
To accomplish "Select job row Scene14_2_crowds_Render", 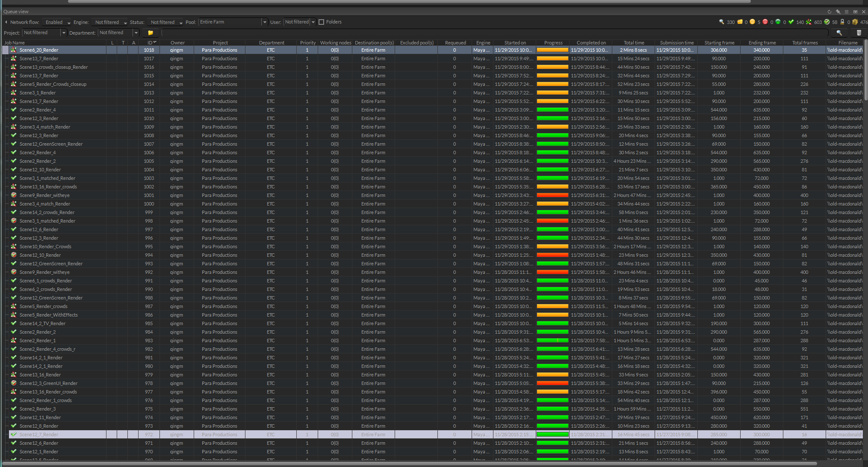I will pos(435,212).
